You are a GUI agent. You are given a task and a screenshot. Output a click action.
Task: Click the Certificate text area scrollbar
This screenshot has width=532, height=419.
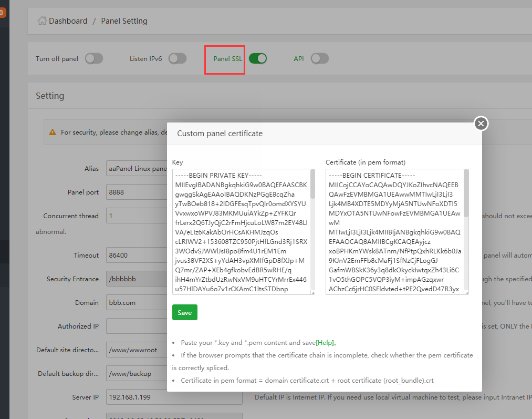(466, 193)
